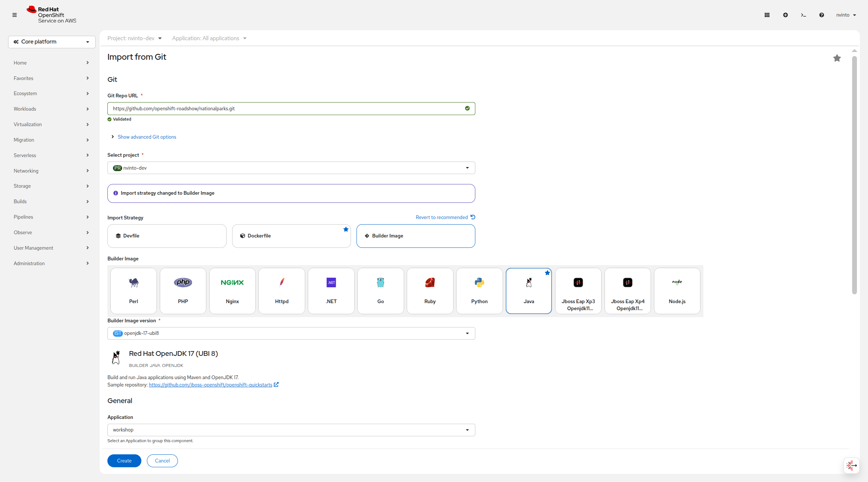Click the Revert to recommended link

pos(442,217)
